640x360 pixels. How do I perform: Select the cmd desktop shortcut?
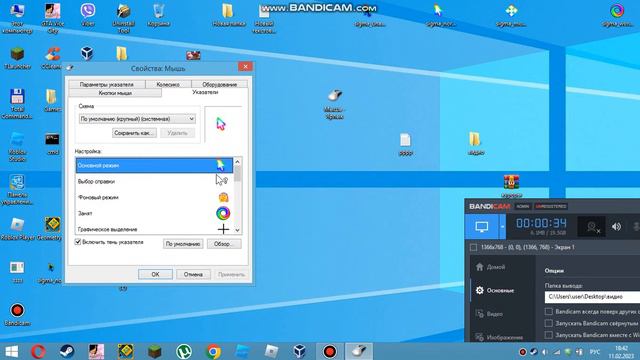click(x=52, y=144)
